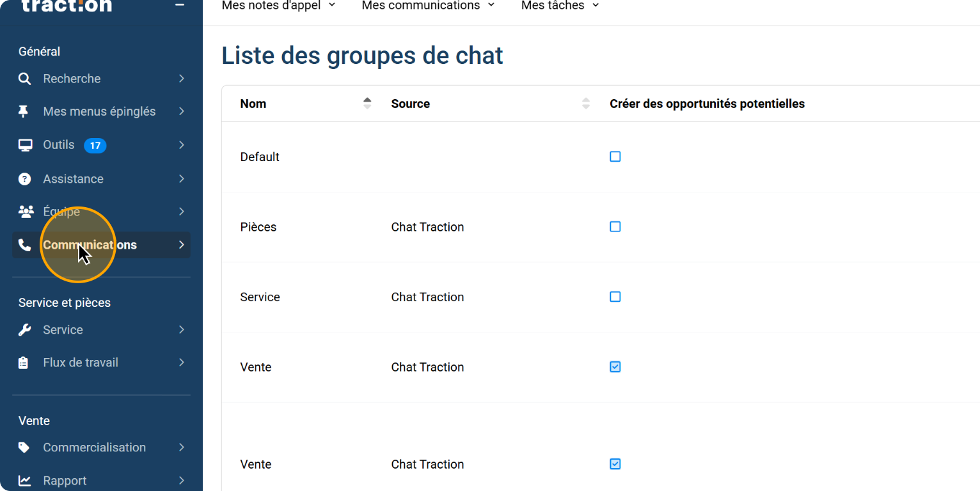Image resolution: width=980 pixels, height=491 pixels.
Task: Click the pushpin icon for Mes menus épinglés
Action: pyautogui.click(x=24, y=111)
